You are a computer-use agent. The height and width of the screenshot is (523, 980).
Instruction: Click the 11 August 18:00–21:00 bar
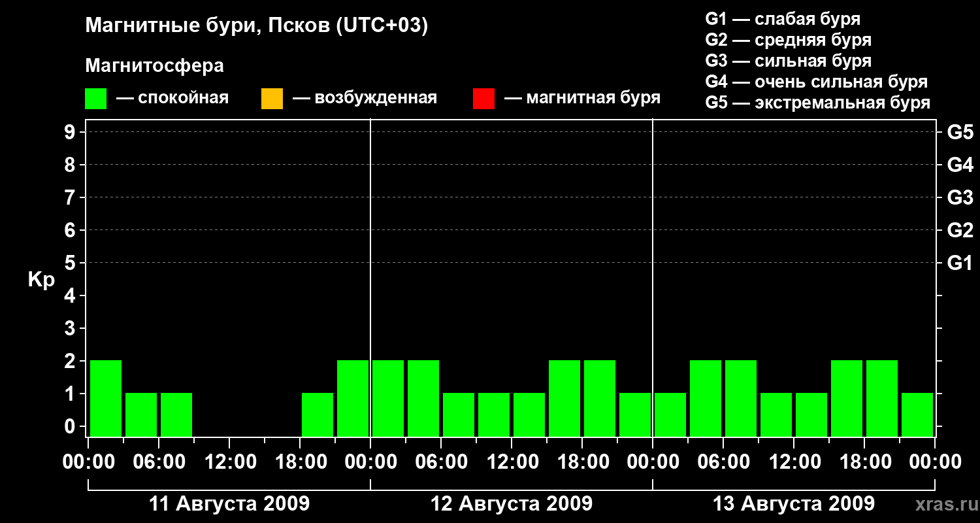point(318,414)
